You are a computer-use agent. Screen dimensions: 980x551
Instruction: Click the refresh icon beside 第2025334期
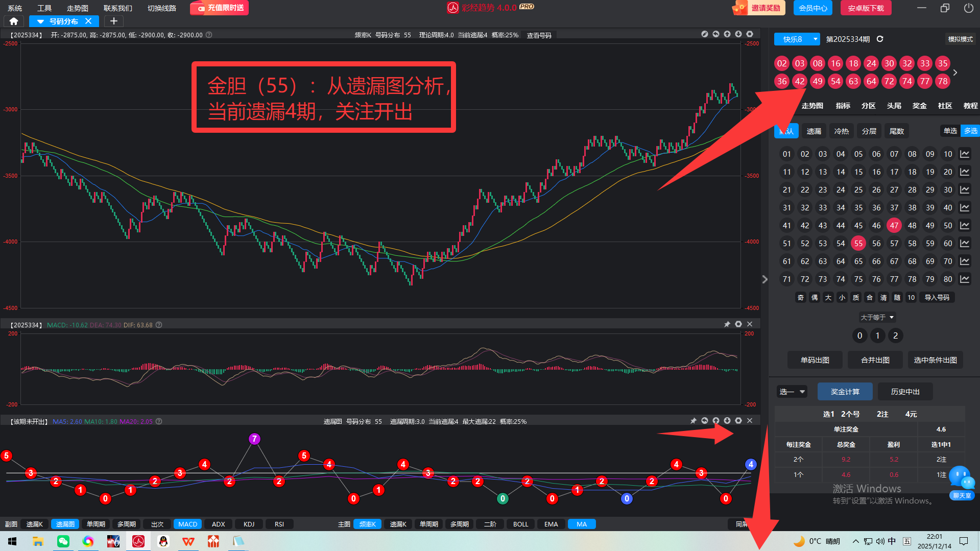880,39
